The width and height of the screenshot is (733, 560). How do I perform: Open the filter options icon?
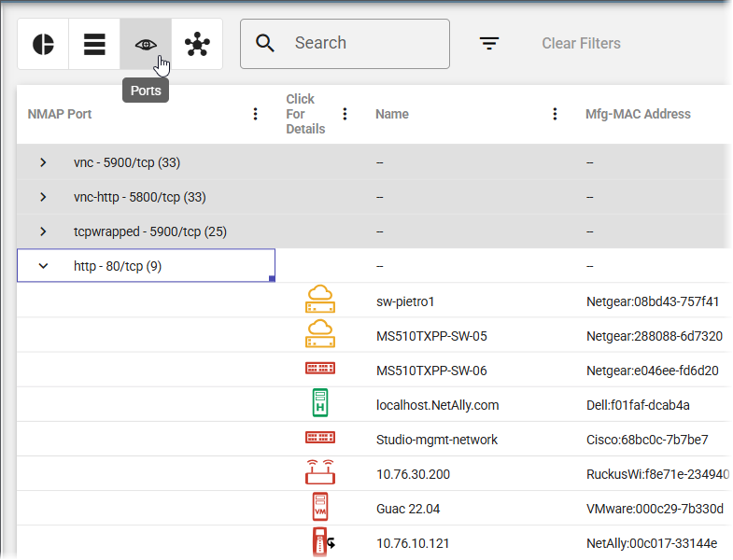pyautogui.click(x=489, y=44)
